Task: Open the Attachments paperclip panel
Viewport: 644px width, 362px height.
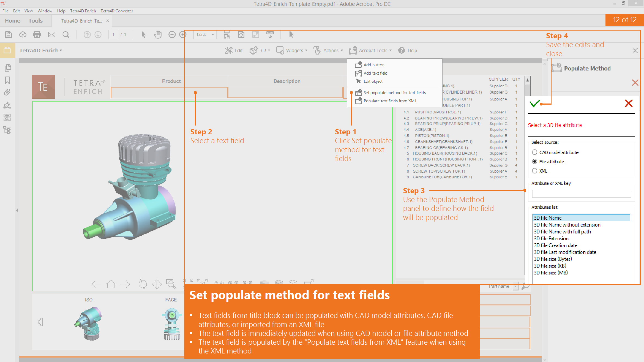Action: [7, 92]
